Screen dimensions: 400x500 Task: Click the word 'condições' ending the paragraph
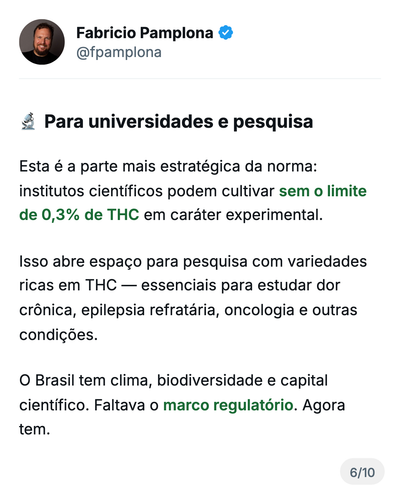pyautogui.click(x=58, y=334)
